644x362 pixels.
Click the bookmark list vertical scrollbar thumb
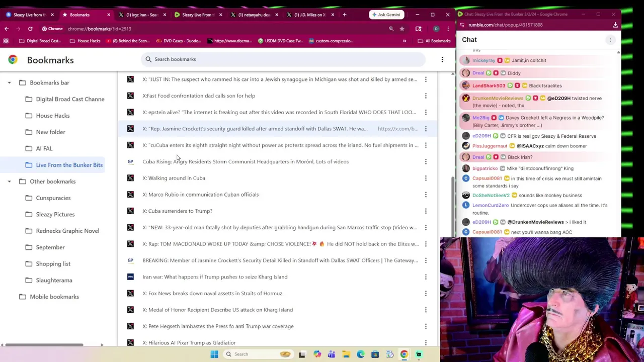coord(452,207)
